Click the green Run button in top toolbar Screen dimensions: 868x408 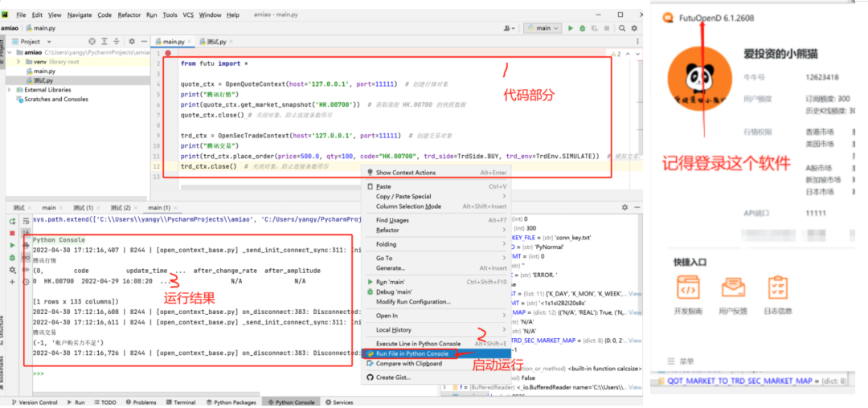point(571,28)
